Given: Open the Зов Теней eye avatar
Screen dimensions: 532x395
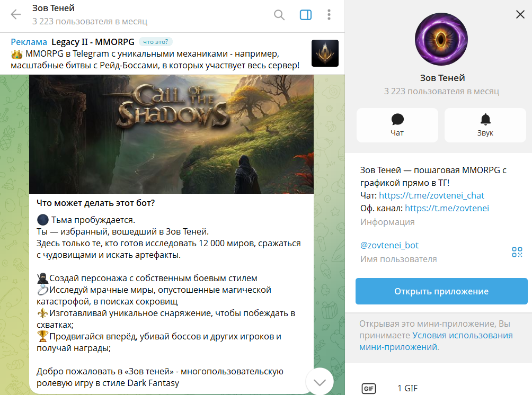Looking at the screenshot, I should (x=441, y=39).
